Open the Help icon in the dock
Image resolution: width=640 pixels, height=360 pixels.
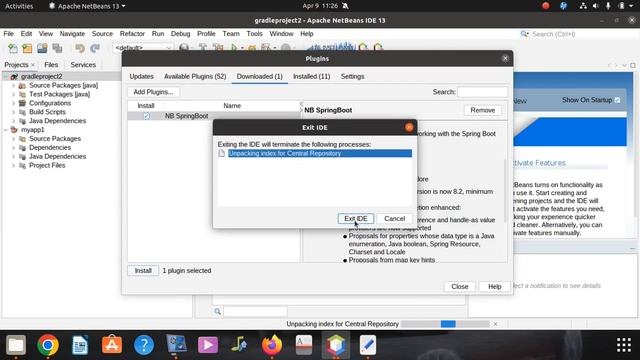pyautogui.click(x=144, y=345)
